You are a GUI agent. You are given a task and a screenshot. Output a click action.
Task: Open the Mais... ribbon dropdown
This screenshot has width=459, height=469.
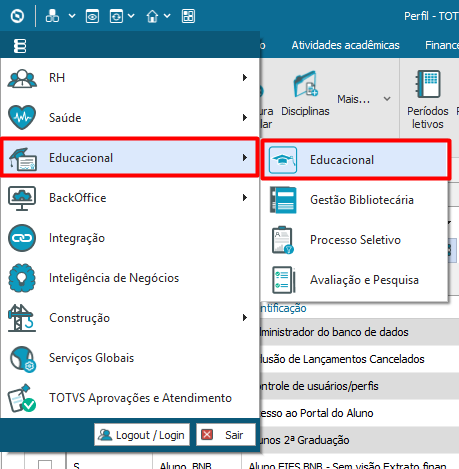(364, 99)
